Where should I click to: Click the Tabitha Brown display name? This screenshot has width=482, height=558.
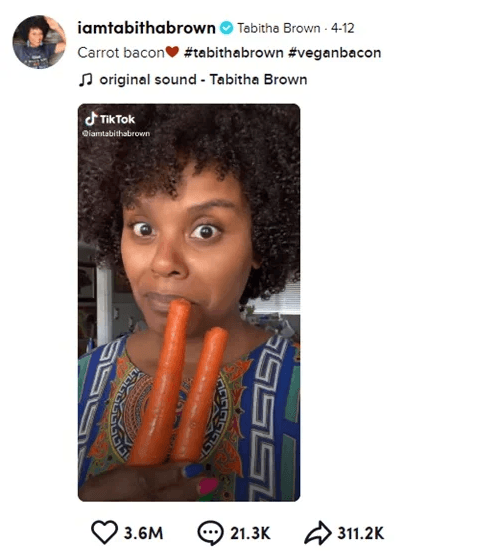click(279, 28)
